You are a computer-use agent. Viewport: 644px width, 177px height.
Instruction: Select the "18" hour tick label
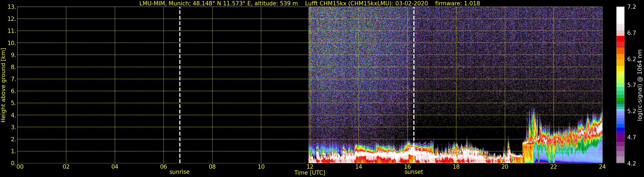click(x=456, y=167)
